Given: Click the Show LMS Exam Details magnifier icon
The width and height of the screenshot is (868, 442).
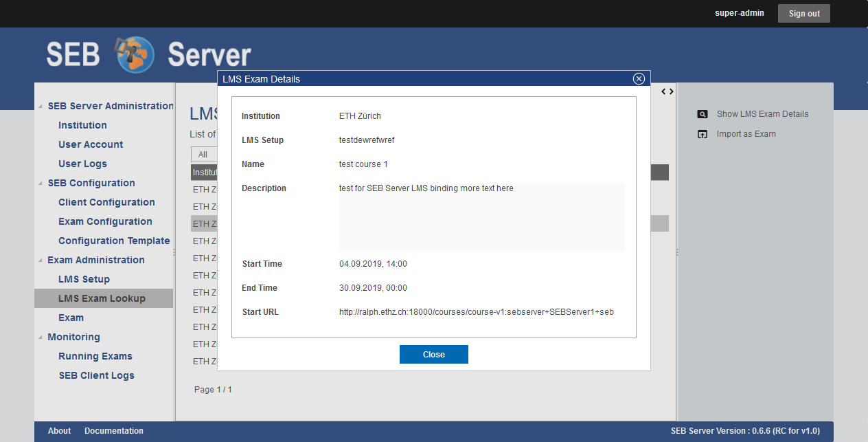Looking at the screenshot, I should pyautogui.click(x=702, y=114).
